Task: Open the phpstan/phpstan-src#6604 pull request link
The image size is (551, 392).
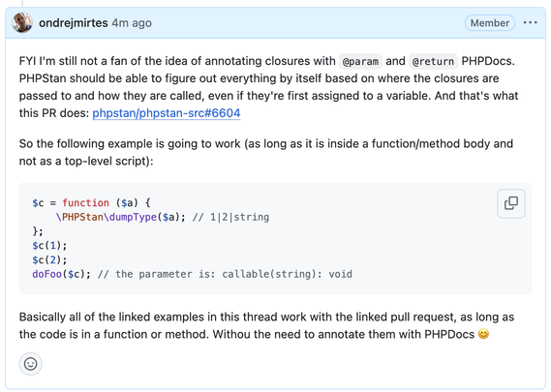Action: click(167, 113)
